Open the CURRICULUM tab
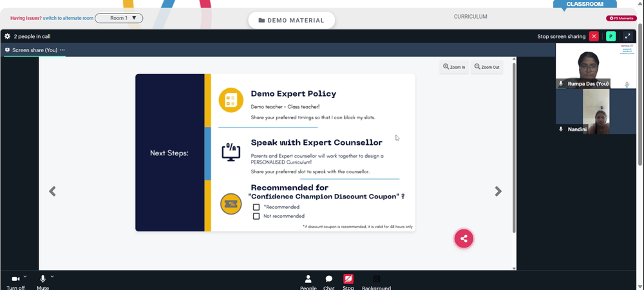The image size is (644, 290). pyautogui.click(x=470, y=17)
